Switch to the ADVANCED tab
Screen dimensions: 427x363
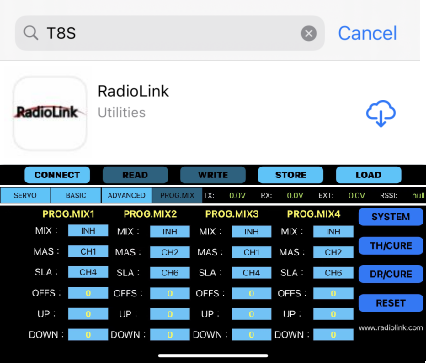point(127,195)
